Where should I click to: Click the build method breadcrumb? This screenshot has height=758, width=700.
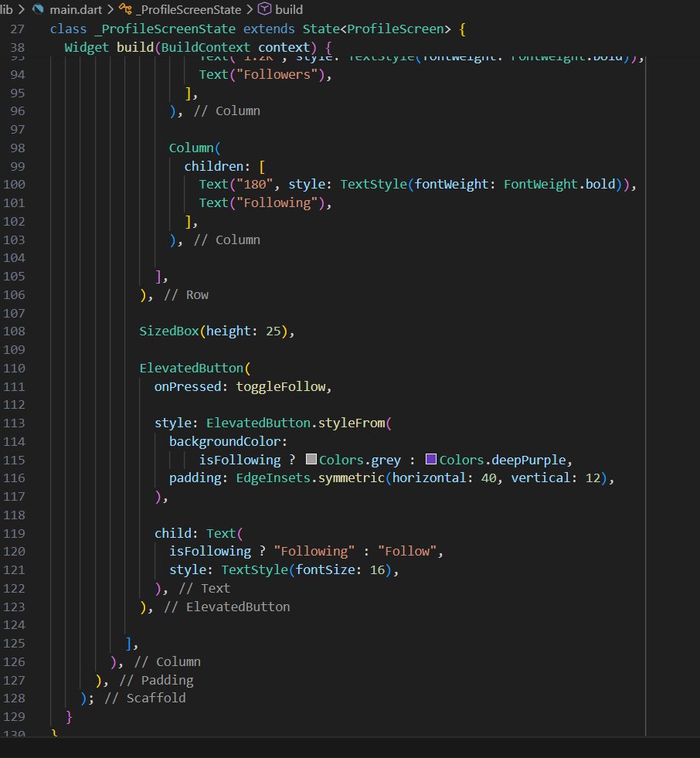click(289, 10)
